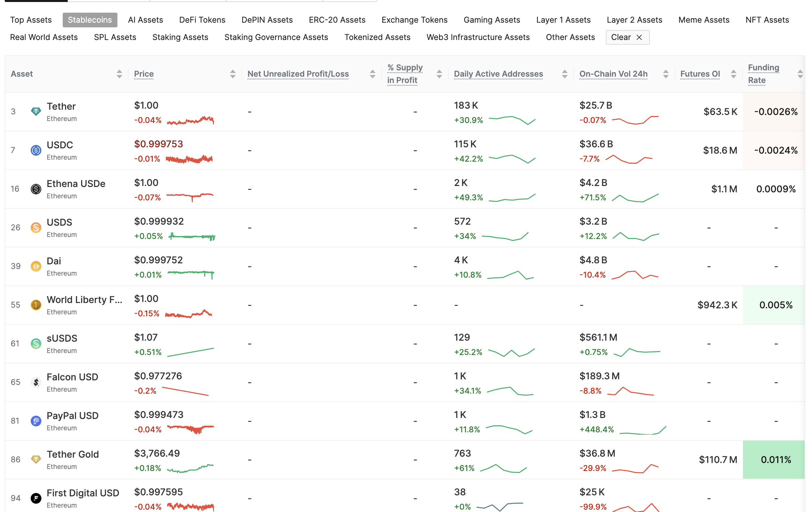Viewport: 812px width, 512px height.
Task: Click Falcon USD price $0.977276
Action: (158, 376)
